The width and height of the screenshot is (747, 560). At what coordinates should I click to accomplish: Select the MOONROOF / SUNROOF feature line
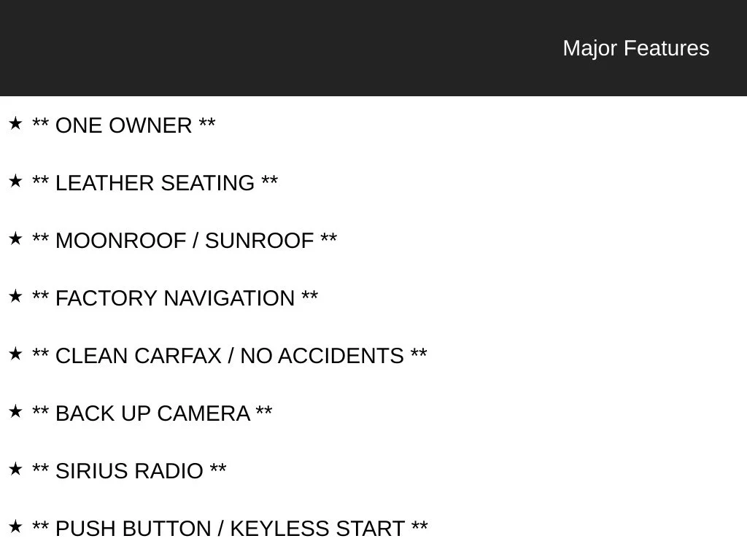(185, 241)
